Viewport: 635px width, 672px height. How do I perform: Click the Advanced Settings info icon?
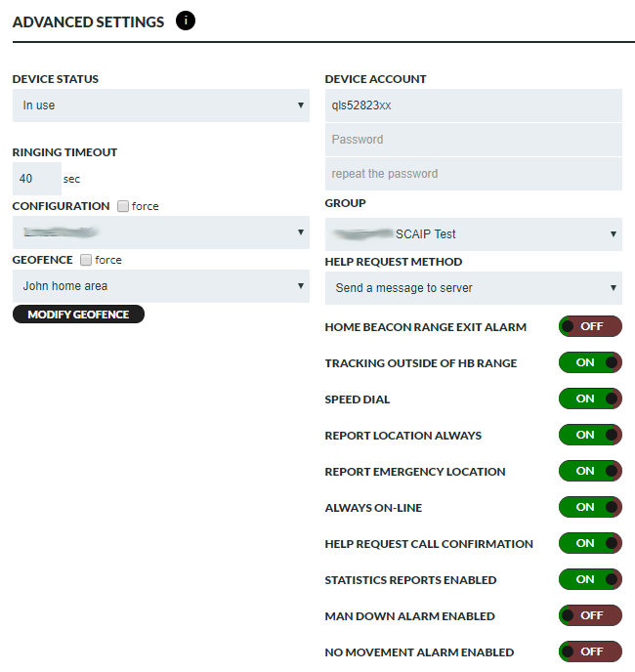tap(186, 21)
